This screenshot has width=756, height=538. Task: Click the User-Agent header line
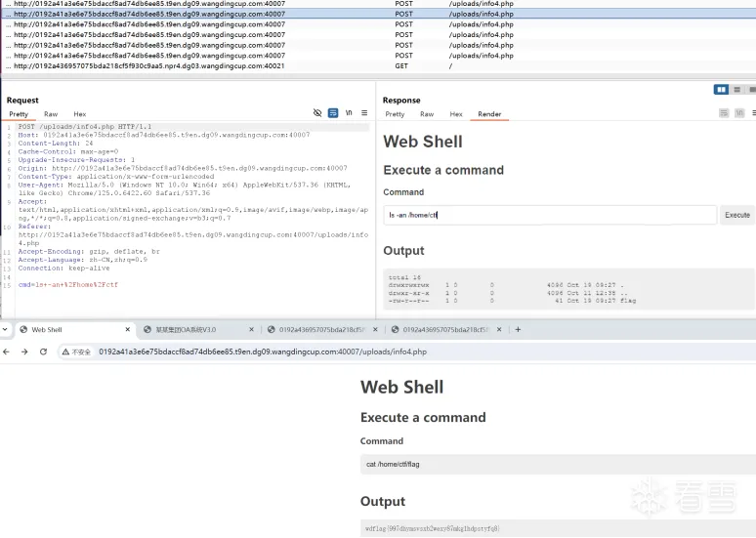[185, 189]
